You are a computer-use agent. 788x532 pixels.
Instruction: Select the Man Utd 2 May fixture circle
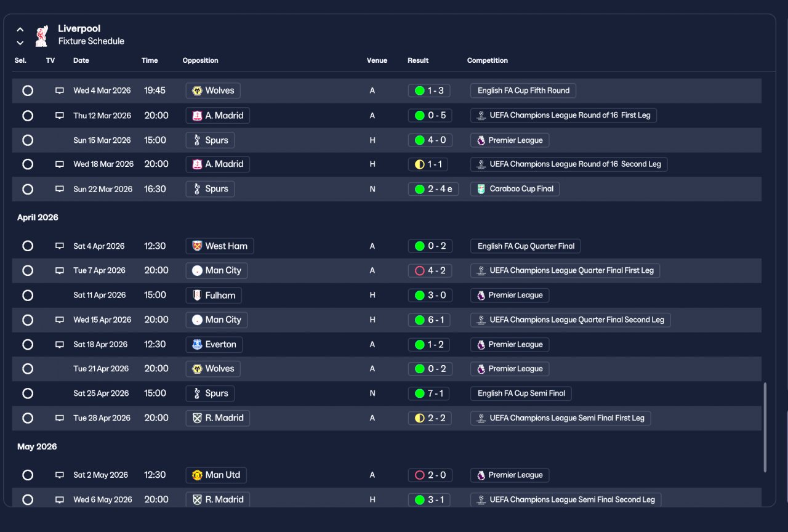point(28,475)
